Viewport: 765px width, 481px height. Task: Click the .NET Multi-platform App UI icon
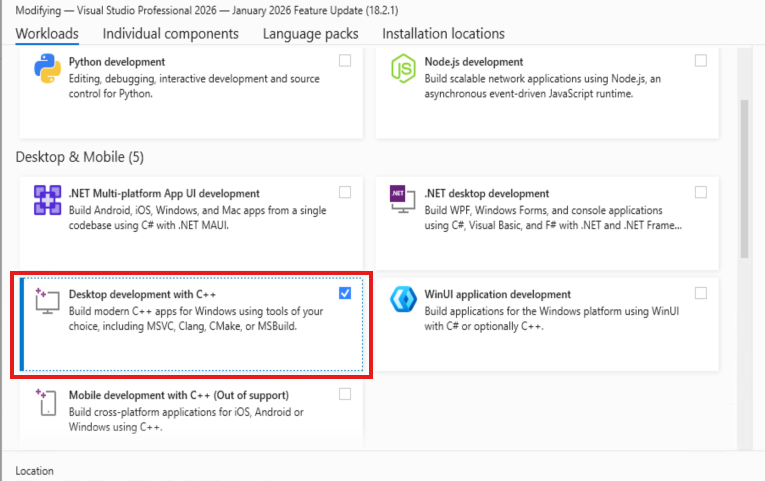point(48,201)
